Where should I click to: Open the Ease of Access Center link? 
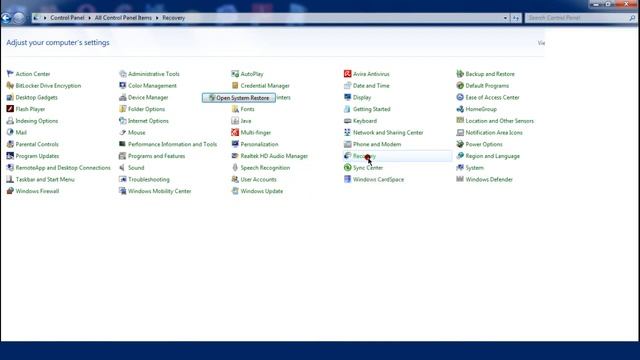click(492, 98)
